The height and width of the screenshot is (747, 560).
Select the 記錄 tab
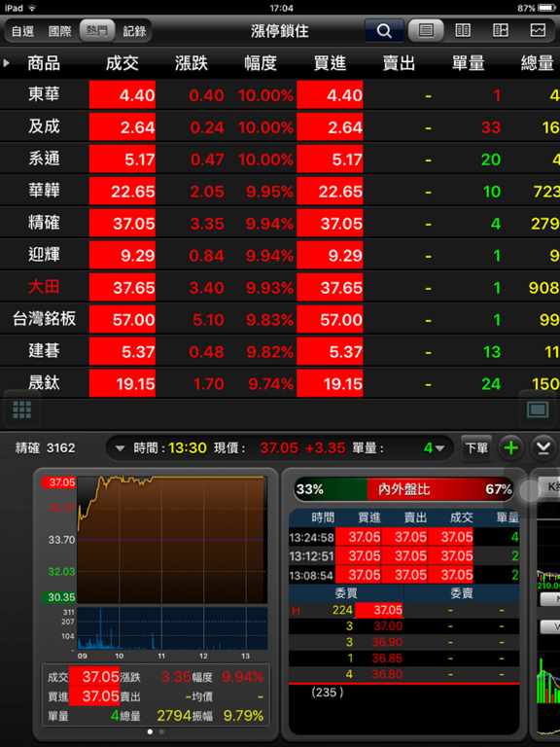point(134,31)
